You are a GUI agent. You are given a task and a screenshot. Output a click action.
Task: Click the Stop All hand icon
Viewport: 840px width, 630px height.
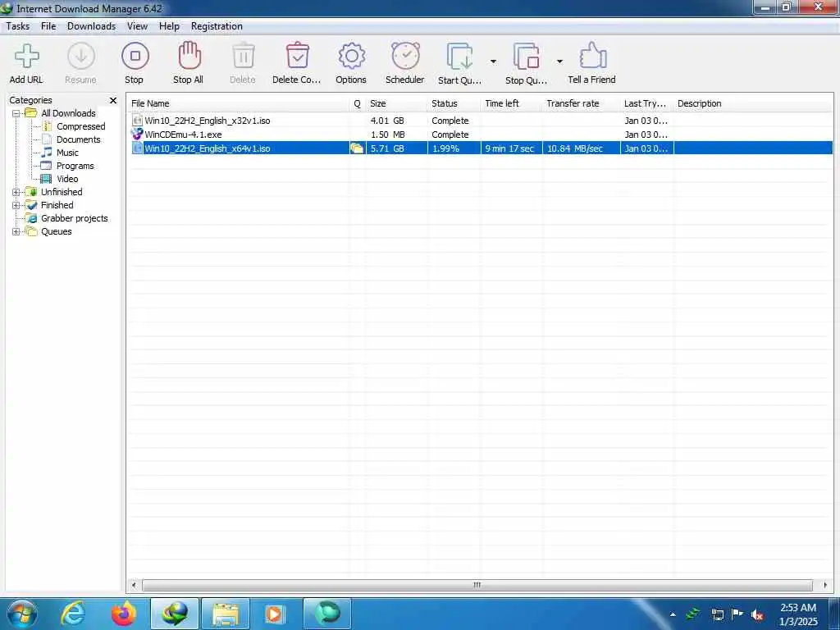tap(189, 56)
